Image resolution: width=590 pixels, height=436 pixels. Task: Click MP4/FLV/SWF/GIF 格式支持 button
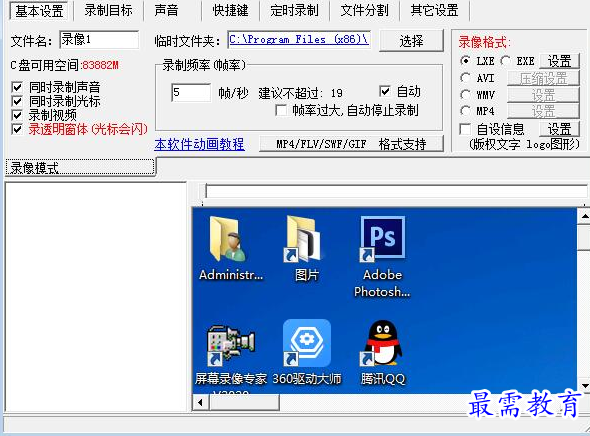[351, 144]
